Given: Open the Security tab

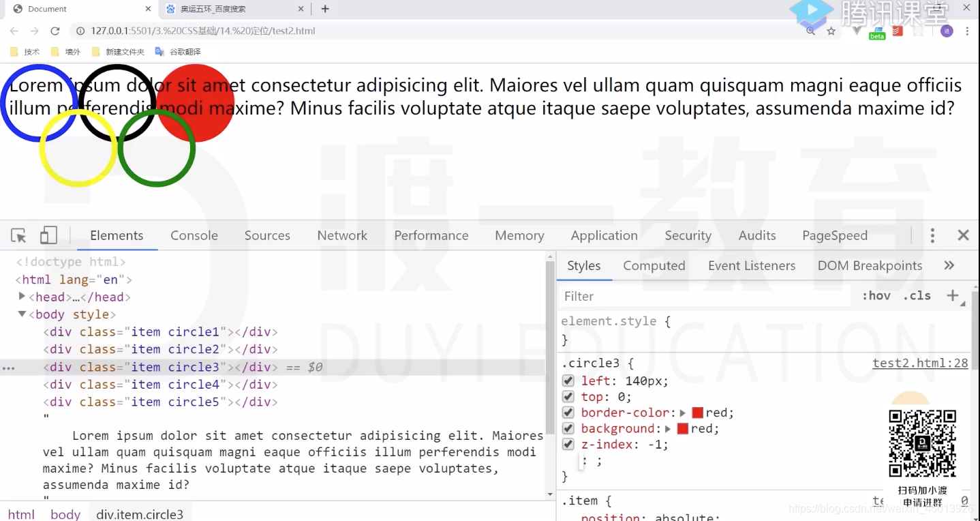Looking at the screenshot, I should 688,236.
